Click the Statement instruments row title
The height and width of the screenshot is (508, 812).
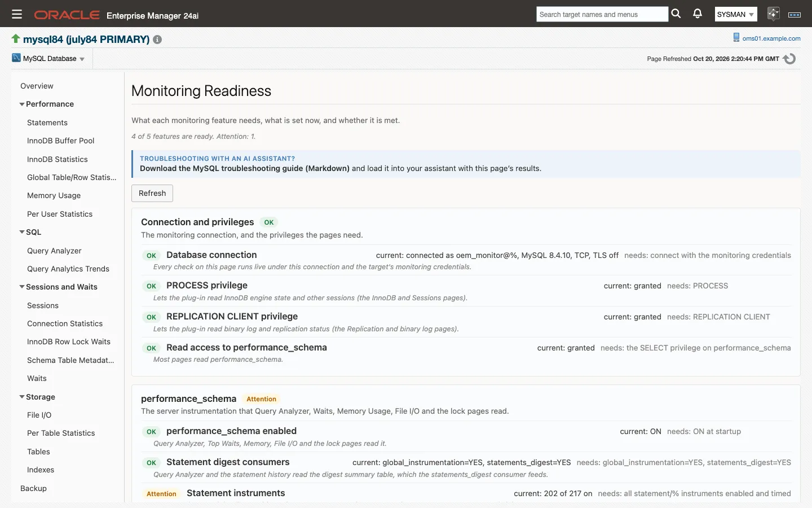[x=236, y=493]
